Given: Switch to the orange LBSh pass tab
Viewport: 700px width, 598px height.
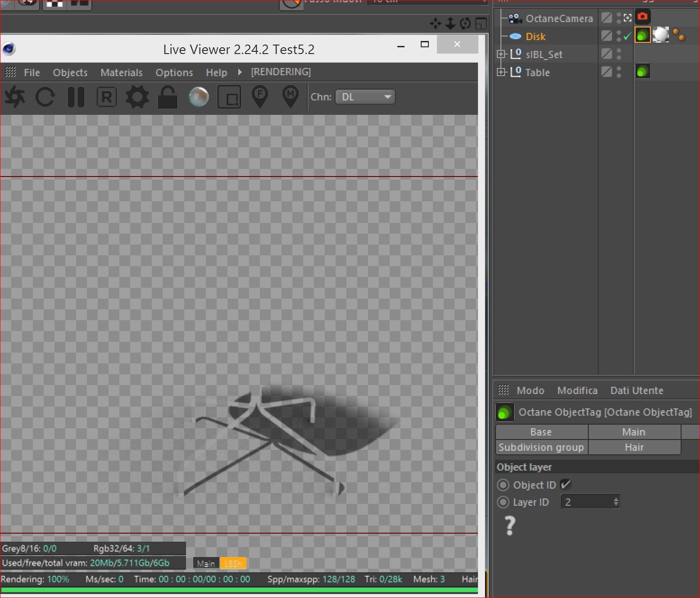Looking at the screenshot, I should coord(233,563).
